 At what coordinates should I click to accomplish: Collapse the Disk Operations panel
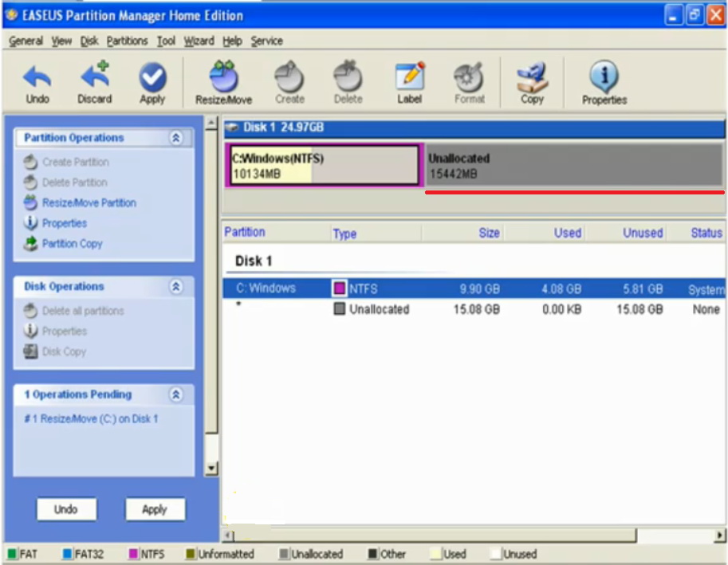pyautogui.click(x=175, y=287)
